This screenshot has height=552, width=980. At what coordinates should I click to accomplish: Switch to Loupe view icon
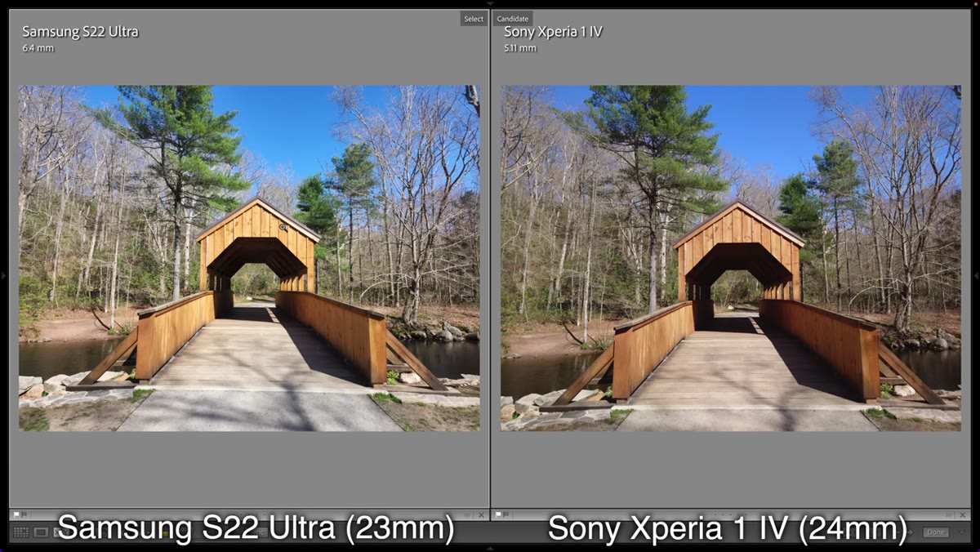(41, 532)
